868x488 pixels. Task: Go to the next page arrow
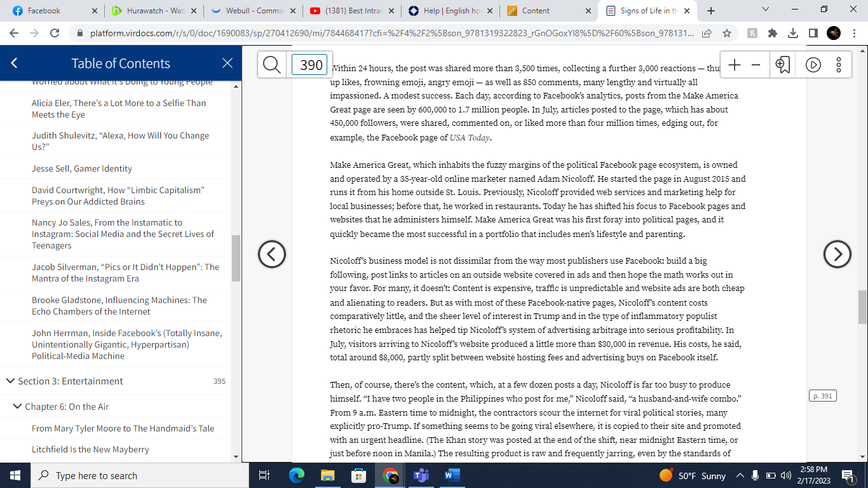(837, 254)
